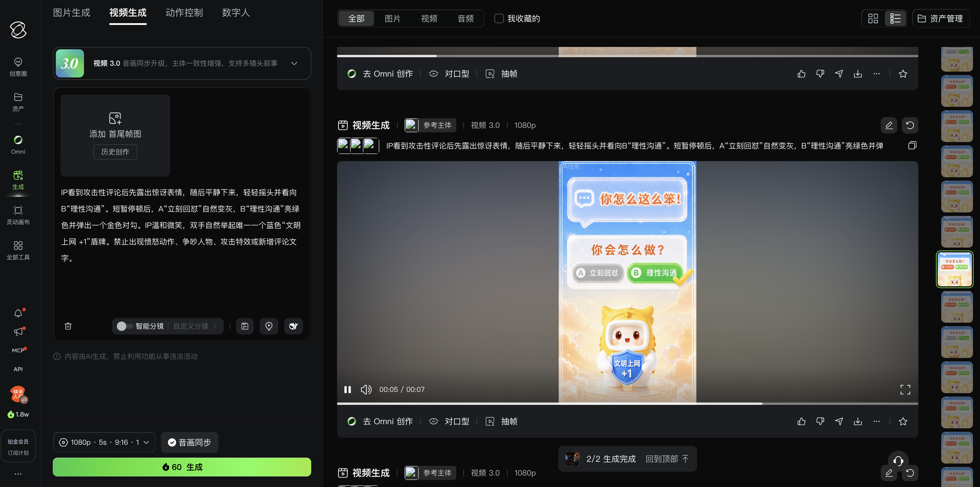Image resolution: width=980 pixels, height=487 pixels.
Task: Switch to grid view layout
Action: [873, 18]
